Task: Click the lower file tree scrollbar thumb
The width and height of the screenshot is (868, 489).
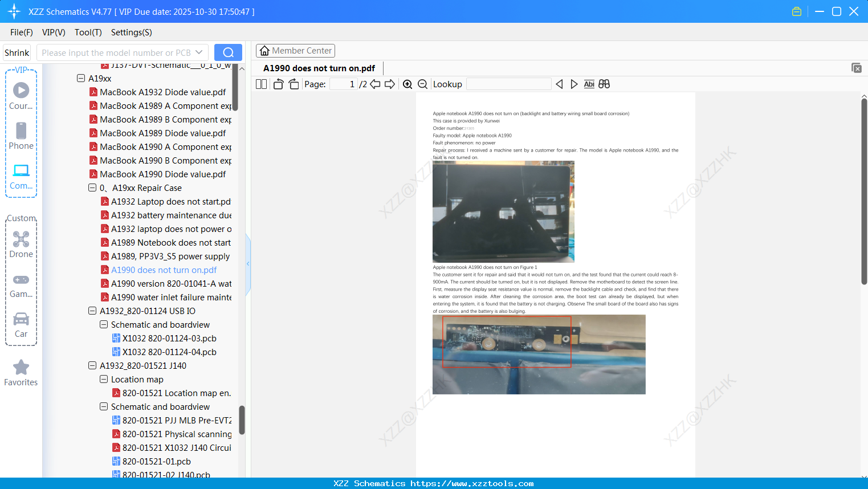Action: tap(242, 420)
